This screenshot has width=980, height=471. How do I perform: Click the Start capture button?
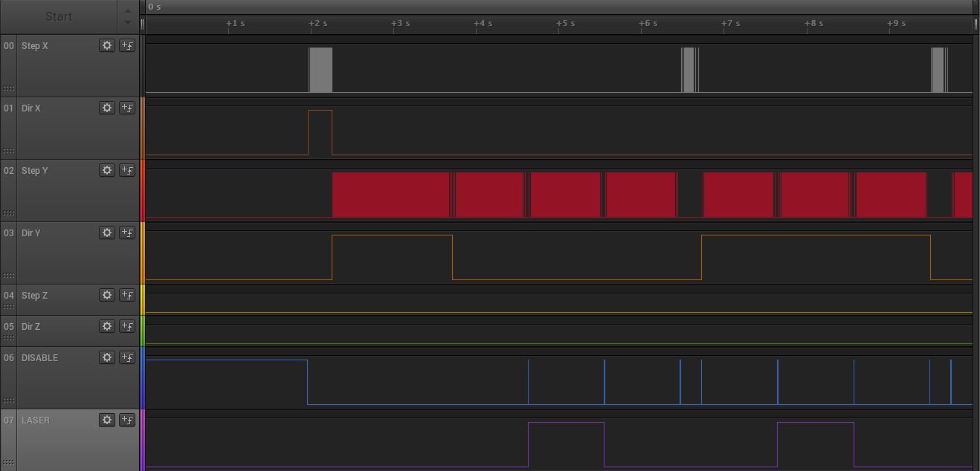tap(59, 16)
